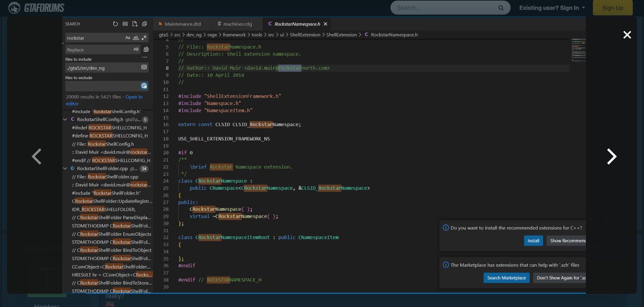Close the RockstarNamespace.h tab
This screenshot has height=307, width=644.
[325, 24]
